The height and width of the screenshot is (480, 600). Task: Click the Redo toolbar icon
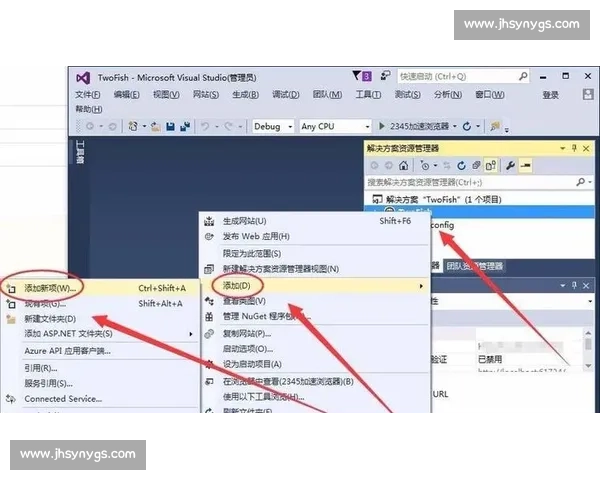[229, 126]
